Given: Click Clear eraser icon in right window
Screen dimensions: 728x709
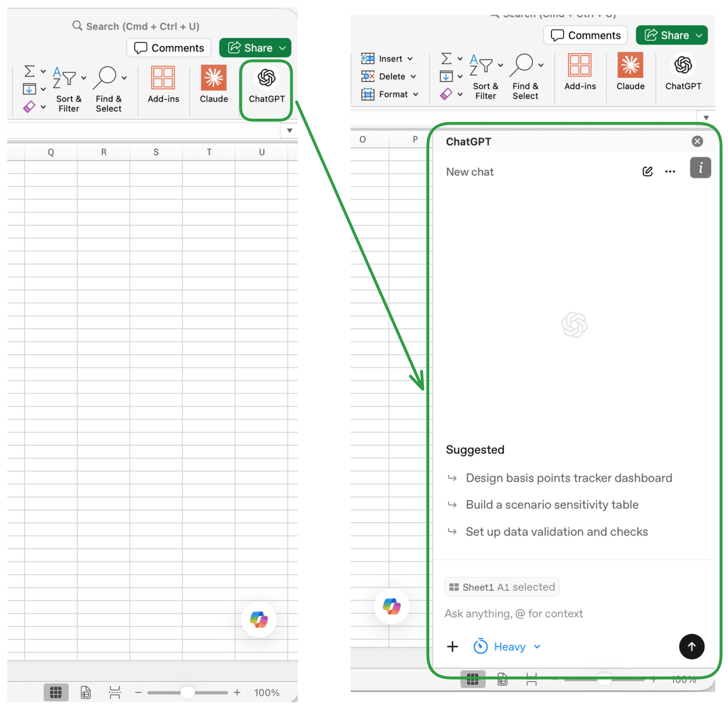Looking at the screenshot, I should pos(446,94).
